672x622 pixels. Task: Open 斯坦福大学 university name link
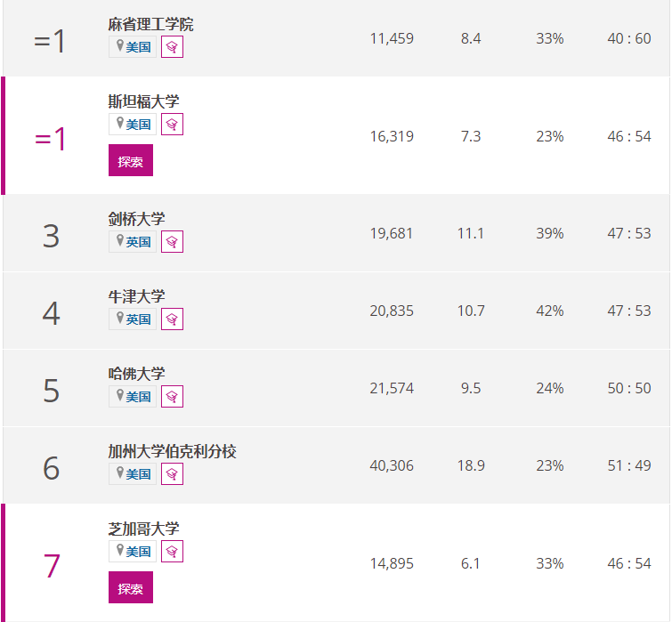[143, 101]
